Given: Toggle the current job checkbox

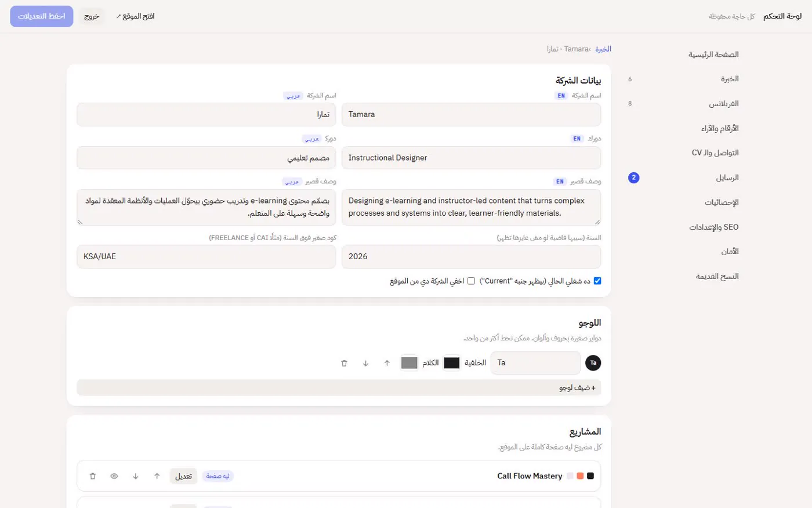Looking at the screenshot, I should (x=597, y=281).
